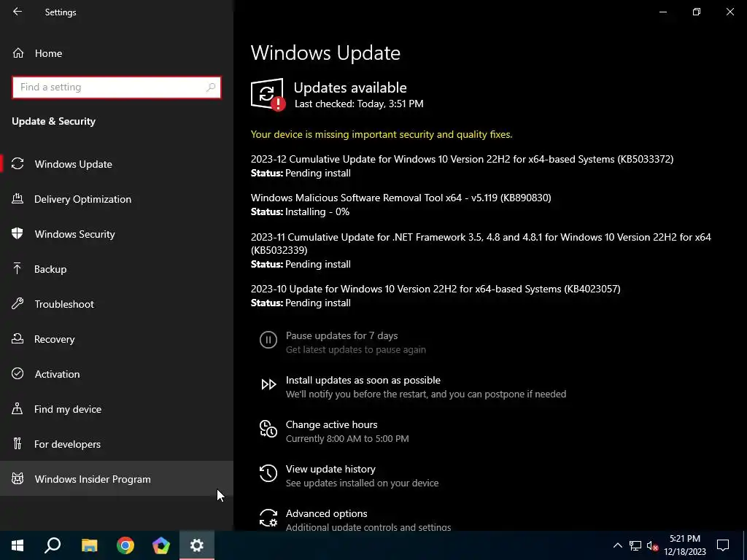Open Find my device settings
This screenshot has height=560, width=747.
click(x=117, y=409)
